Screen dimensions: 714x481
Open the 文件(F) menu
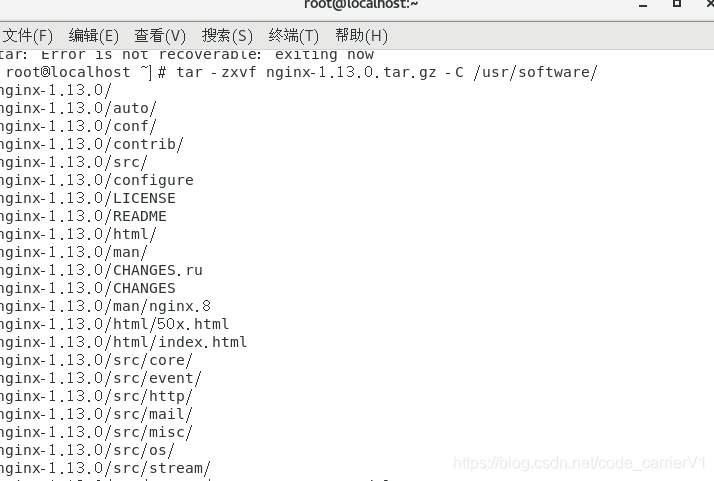tap(27, 36)
